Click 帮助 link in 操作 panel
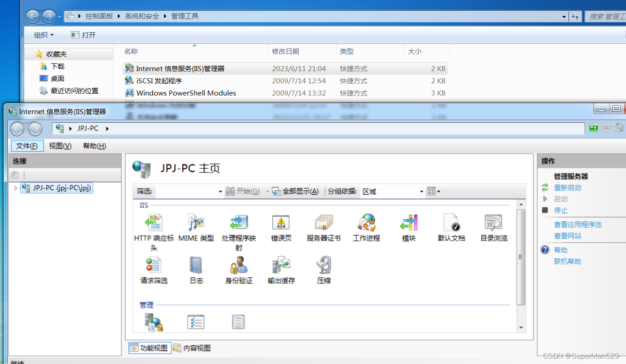626x364 pixels. (x=561, y=249)
